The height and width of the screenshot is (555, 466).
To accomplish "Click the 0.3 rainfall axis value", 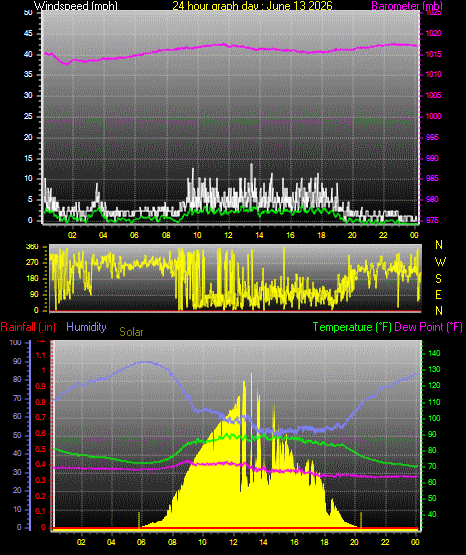I will 40,480.
